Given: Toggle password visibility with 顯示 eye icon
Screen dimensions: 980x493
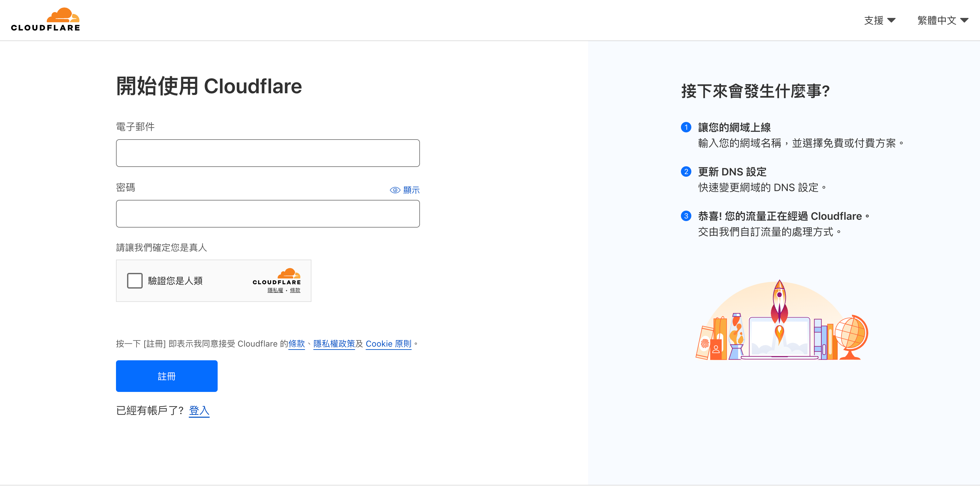Looking at the screenshot, I should [x=405, y=190].
